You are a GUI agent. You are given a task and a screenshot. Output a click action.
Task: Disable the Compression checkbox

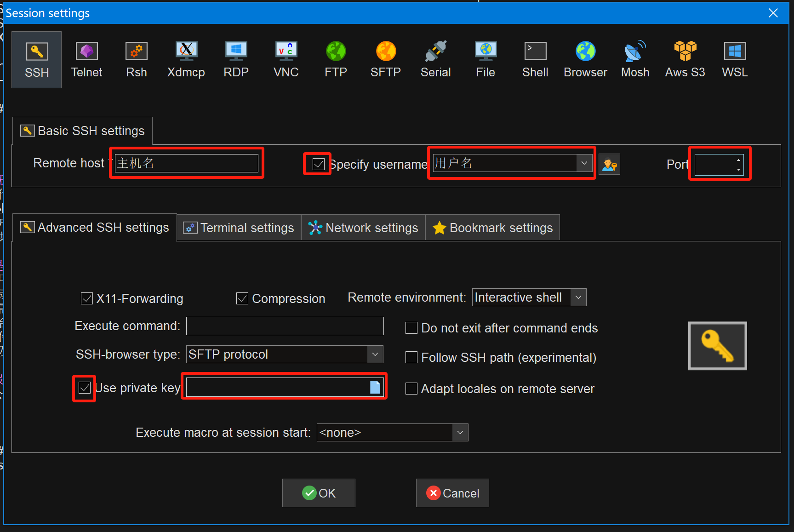[x=242, y=298]
